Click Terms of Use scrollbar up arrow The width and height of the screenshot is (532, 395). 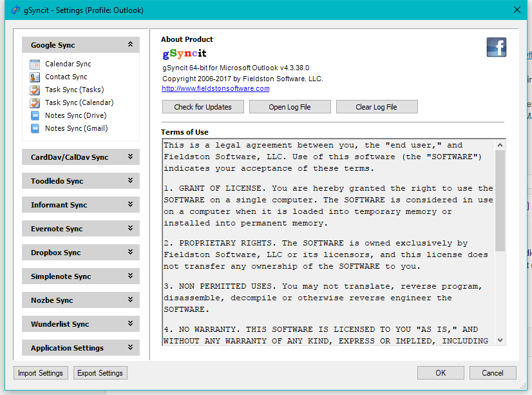click(x=500, y=145)
